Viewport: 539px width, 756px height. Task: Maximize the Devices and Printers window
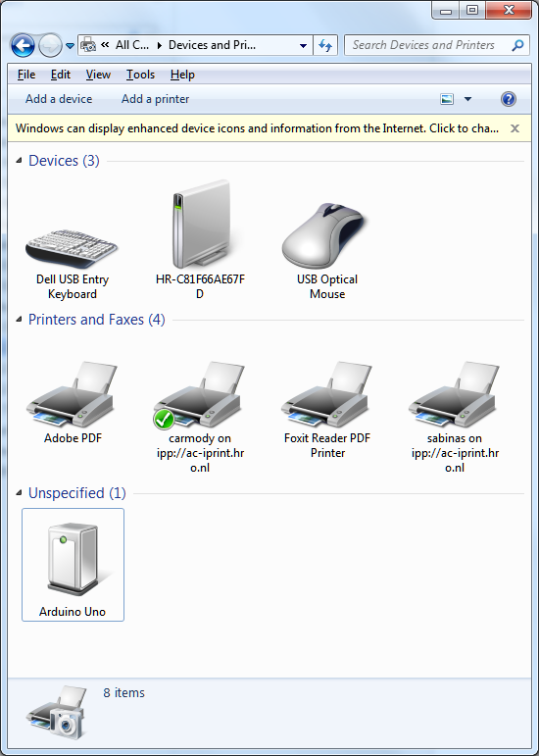click(x=472, y=10)
